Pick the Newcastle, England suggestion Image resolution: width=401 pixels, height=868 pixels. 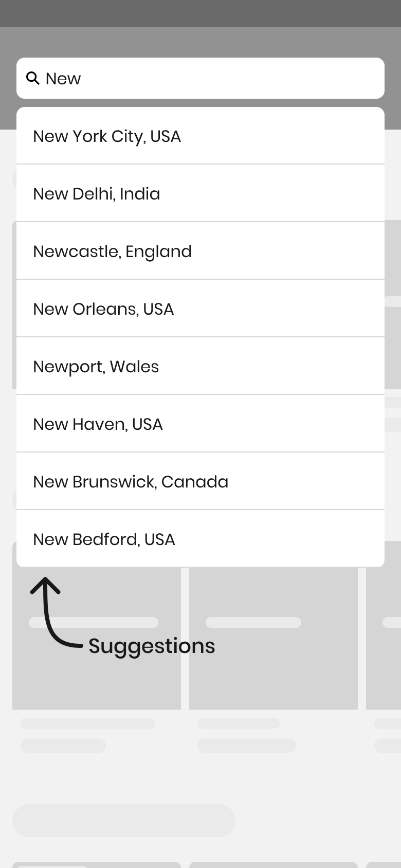point(200,251)
